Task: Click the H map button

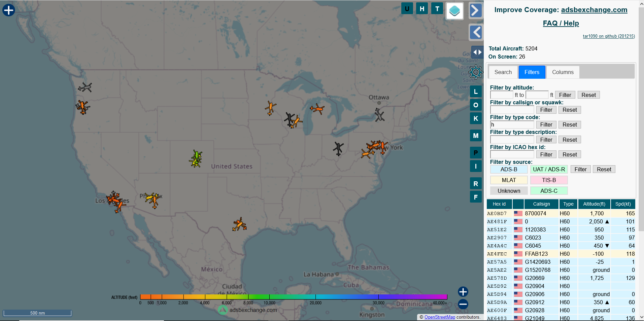Action: [422, 8]
